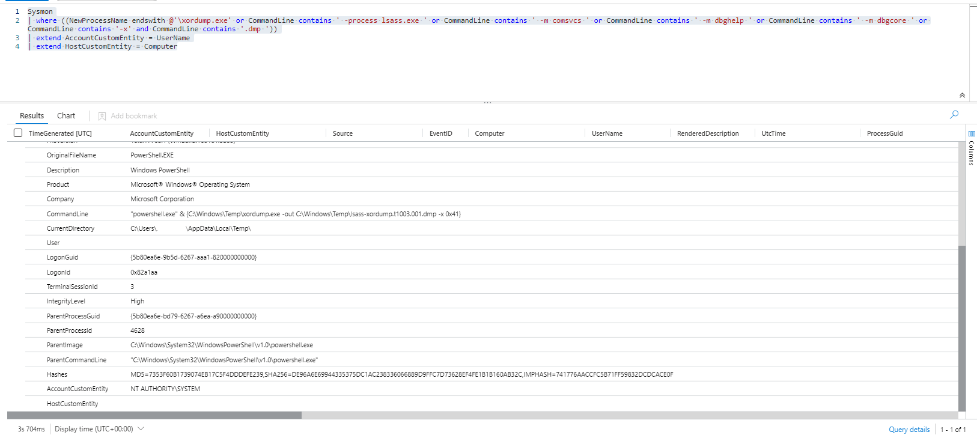This screenshot has width=980, height=444.
Task: Click the Hashes row value
Action: tap(401, 374)
